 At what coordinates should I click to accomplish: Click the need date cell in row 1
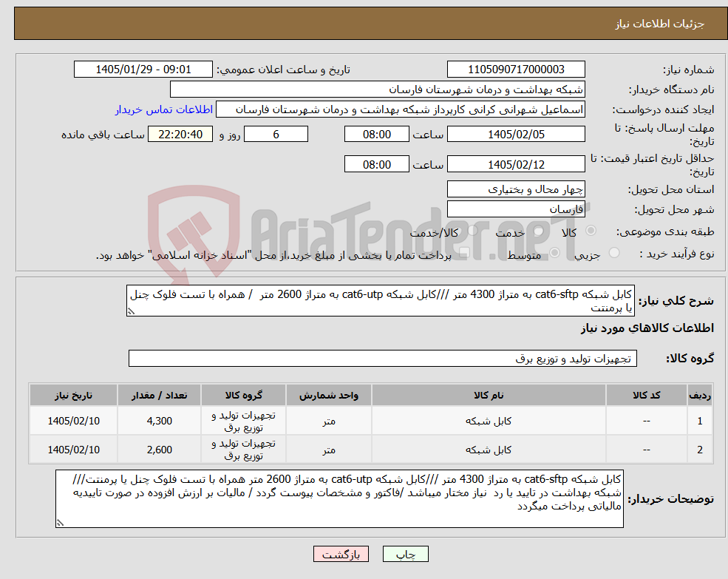73,421
